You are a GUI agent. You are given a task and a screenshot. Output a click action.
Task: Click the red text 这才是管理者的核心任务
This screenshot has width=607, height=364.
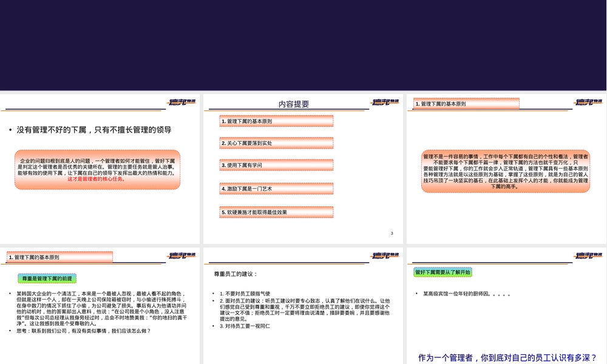click(x=97, y=179)
